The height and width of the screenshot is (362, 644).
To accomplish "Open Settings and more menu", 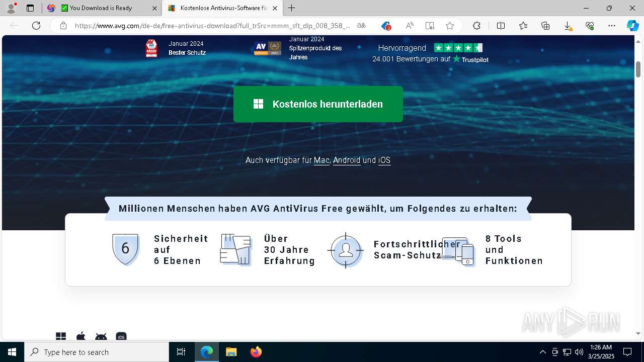I will click(x=612, y=26).
